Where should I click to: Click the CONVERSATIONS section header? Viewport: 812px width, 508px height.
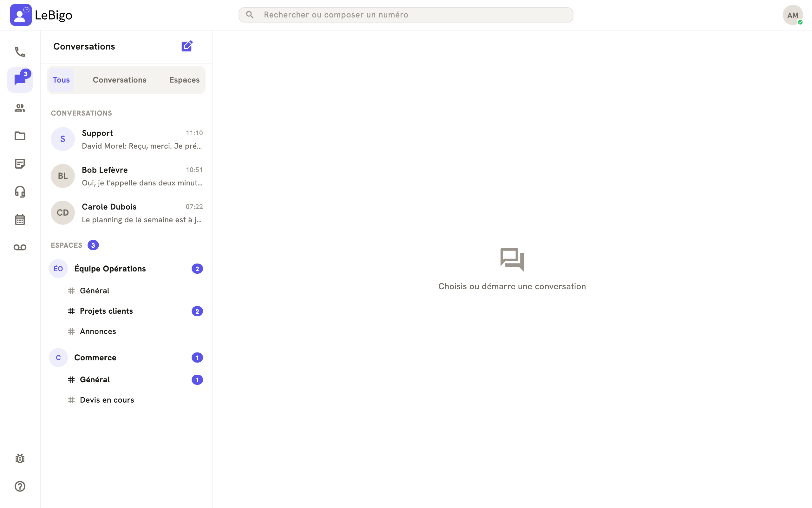[82, 113]
